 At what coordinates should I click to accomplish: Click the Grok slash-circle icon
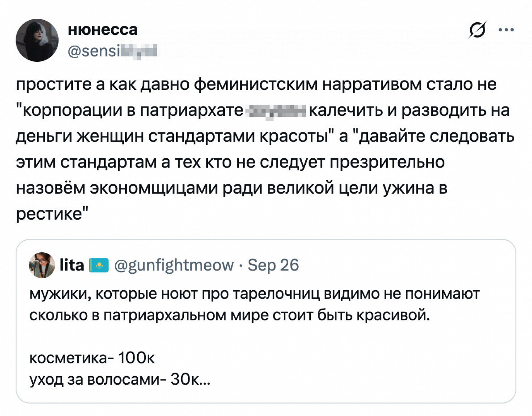click(x=477, y=30)
